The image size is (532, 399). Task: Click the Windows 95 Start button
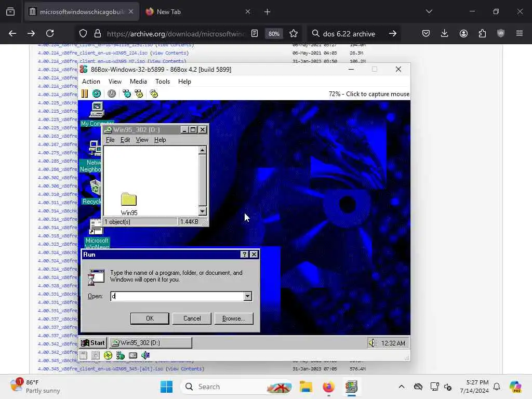[93, 343]
